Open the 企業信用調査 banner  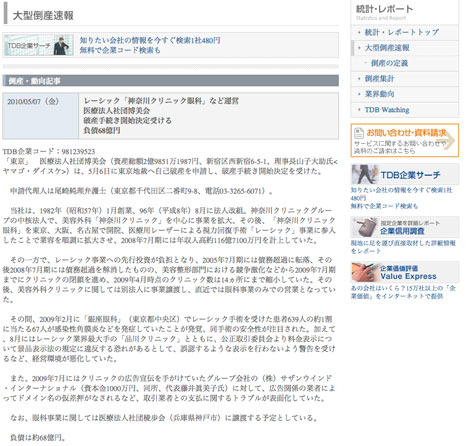point(405,227)
